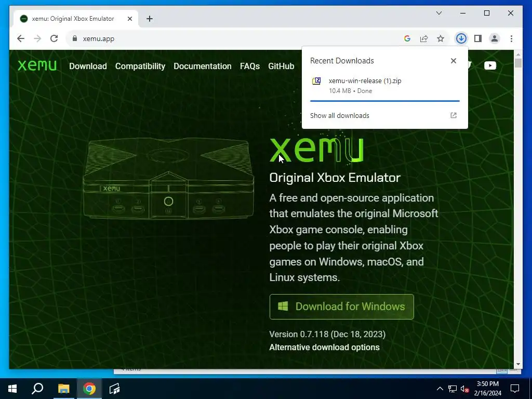Open the Download nav menu item
Viewport: 532px width, 399px height.
[x=88, y=66]
